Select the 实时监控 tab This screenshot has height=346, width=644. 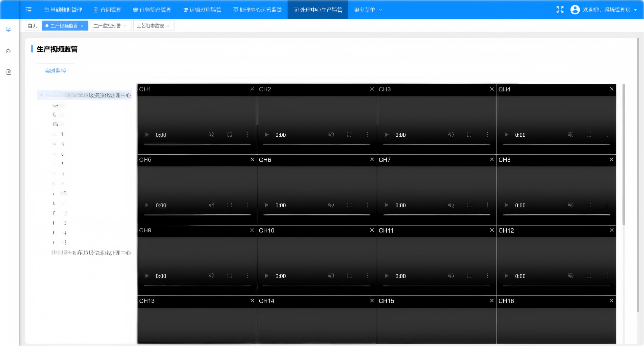(x=55, y=71)
